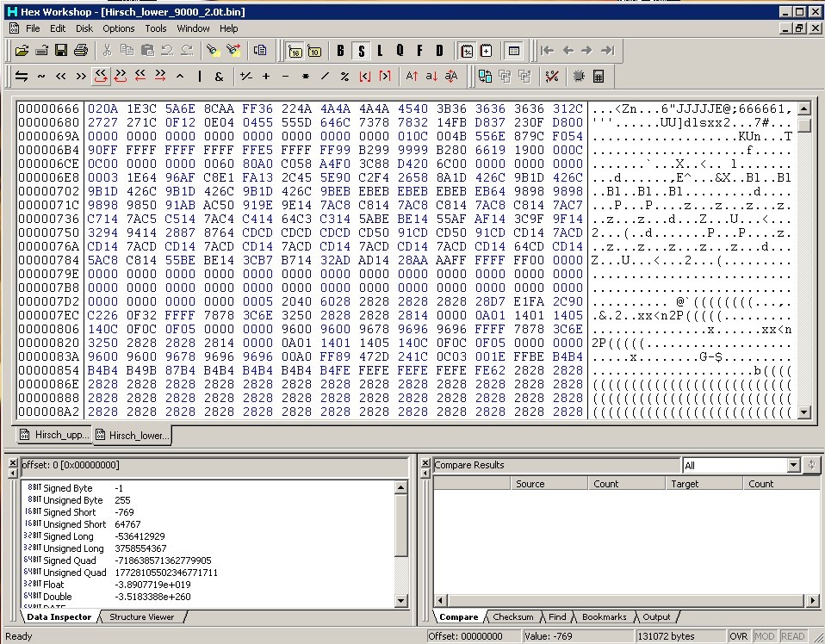825x644 pixels.
Task: Open the Find results tab
Action: (557, 616)
